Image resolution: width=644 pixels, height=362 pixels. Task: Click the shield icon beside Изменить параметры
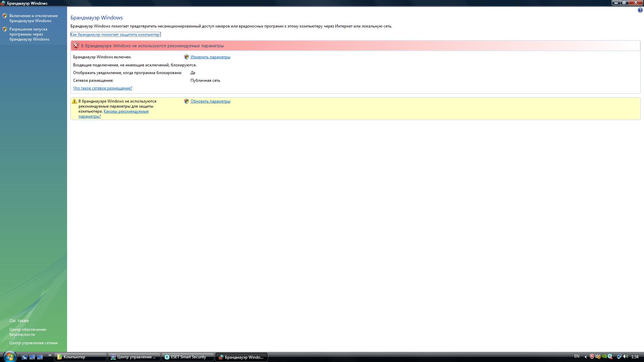pyautogui.click(x=186, y=57)
